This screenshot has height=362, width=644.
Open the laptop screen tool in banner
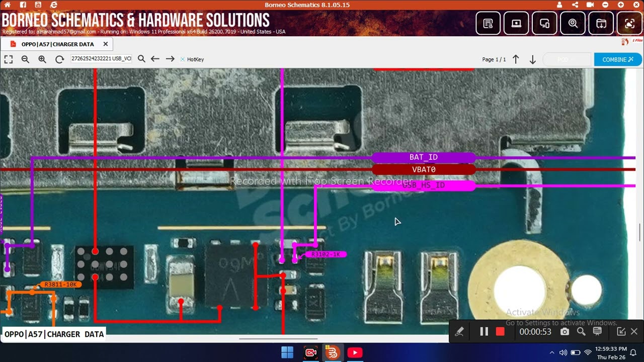click(516, 23)
